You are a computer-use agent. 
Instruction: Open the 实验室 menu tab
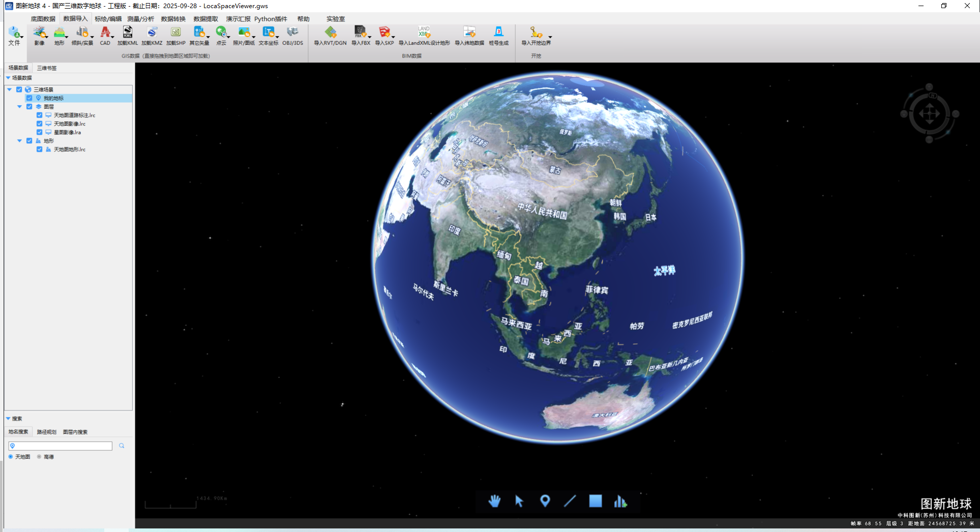click(336, 19)
